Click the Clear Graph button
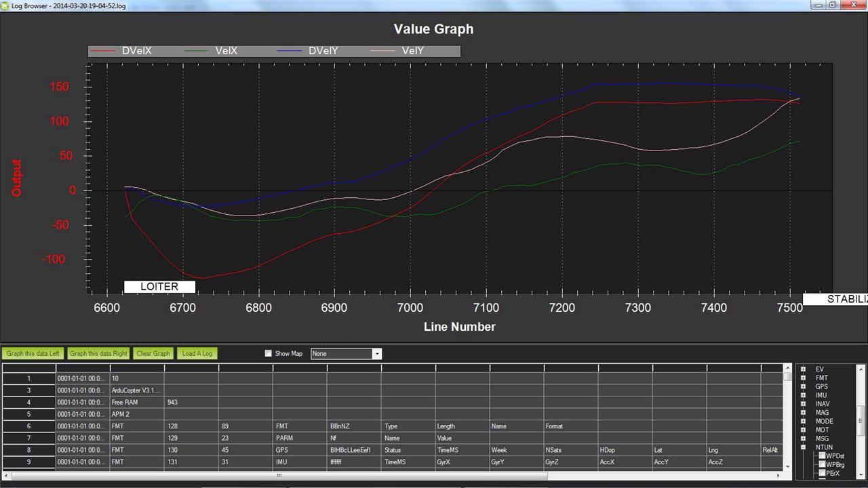Screen dimensions: 868x488 (153, 354)
